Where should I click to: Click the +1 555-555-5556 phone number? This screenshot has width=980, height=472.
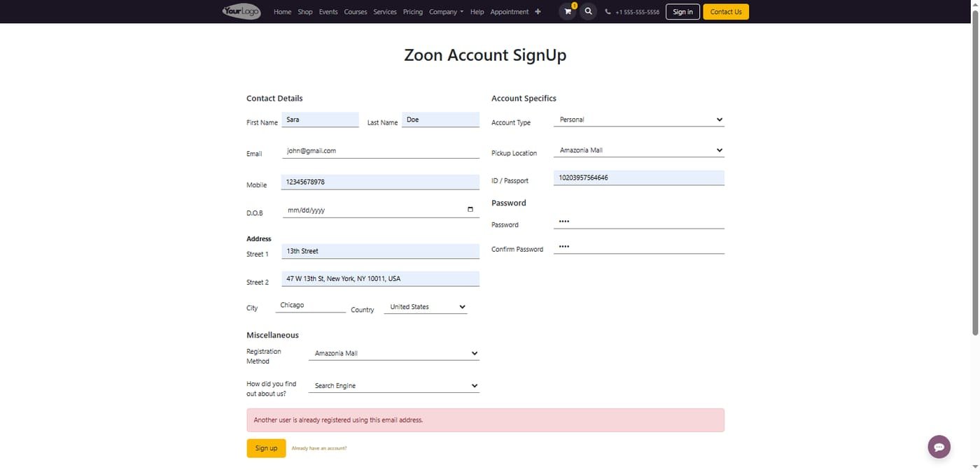point(637,12)
